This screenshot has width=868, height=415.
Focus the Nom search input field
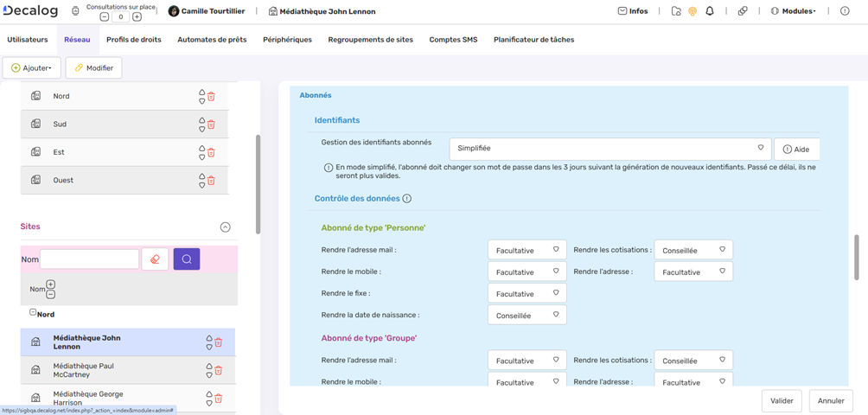tap(89, 259)
